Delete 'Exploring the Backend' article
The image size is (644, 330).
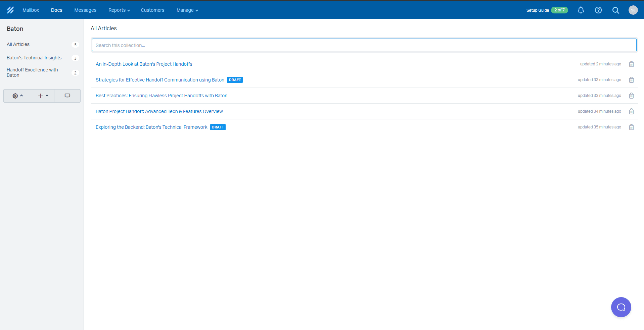pyautogui.click(x=631, y=127)
